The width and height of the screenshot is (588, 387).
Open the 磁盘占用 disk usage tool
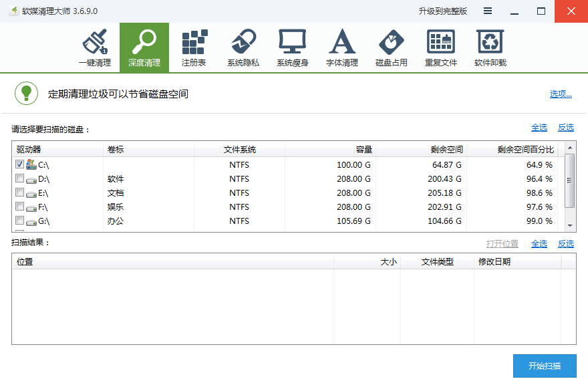(392, 47)
